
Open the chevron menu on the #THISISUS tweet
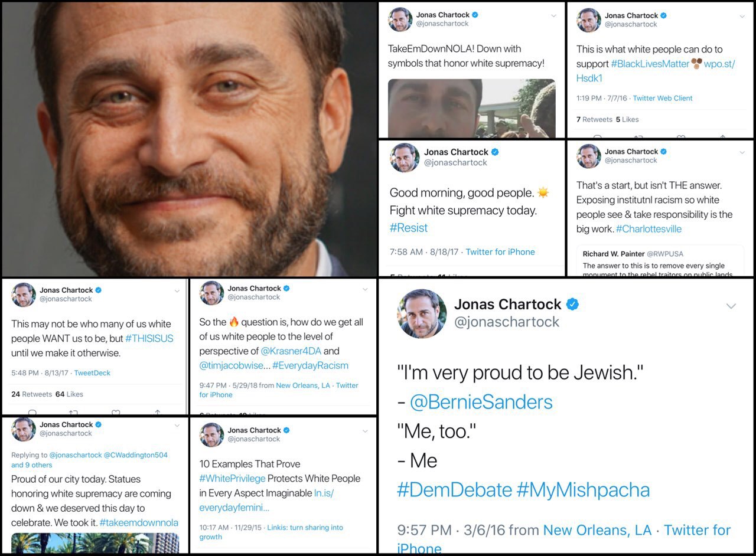click(177, 291)
